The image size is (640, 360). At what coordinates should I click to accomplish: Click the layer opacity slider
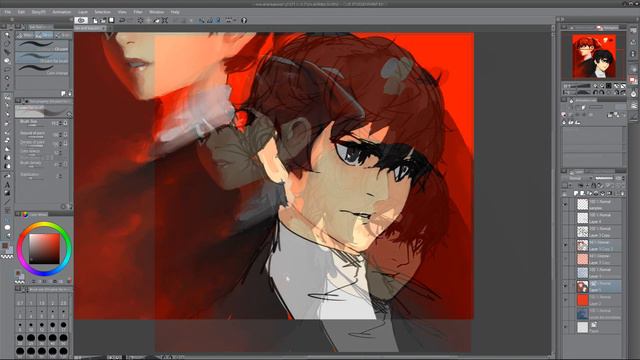point(604,178)
